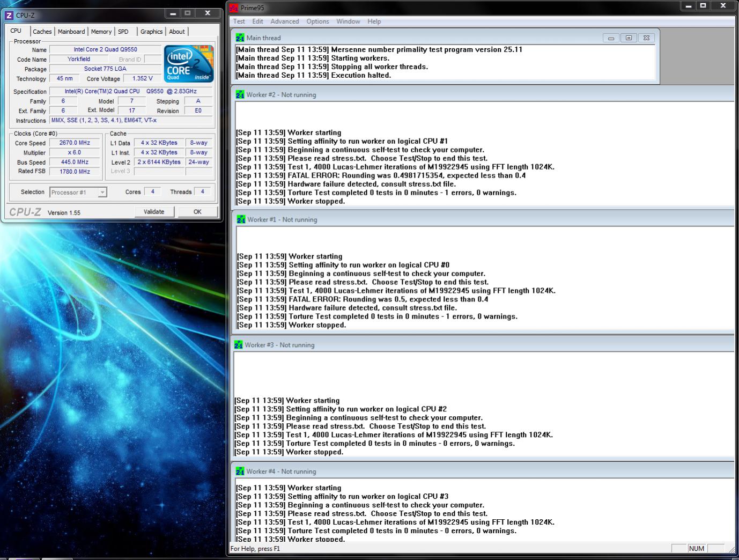Click Worker #2 FATAL ERROR rounding 0.4981715354 line
The image size is (739, 560).
point(381,175)
